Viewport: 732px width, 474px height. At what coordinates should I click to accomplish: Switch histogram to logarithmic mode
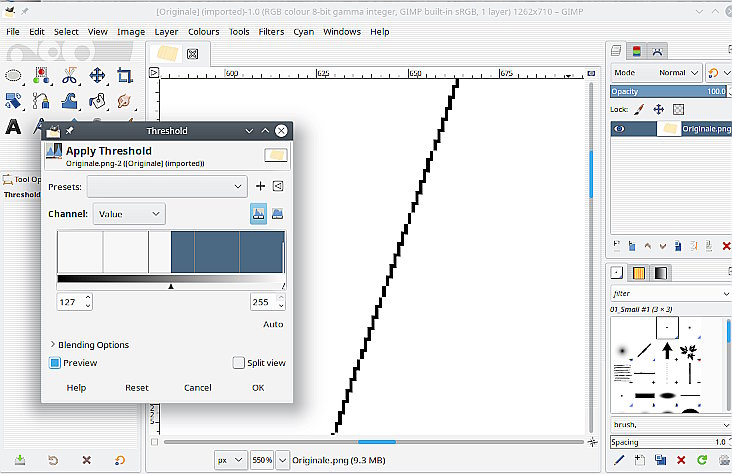[x=277, y=213]
